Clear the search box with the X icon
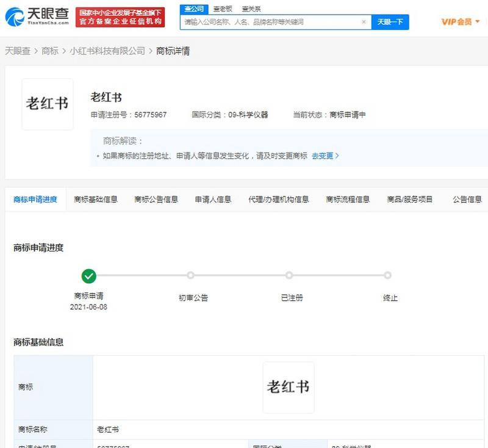488x448 pixels. [x=364, y=22]
